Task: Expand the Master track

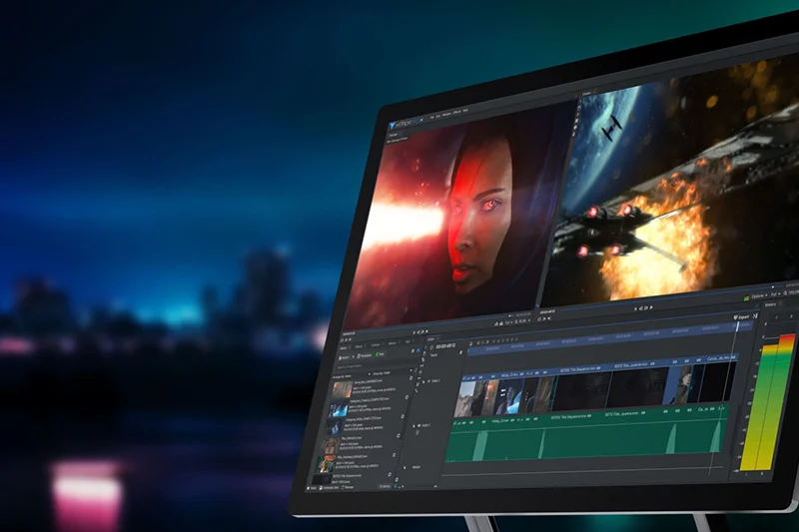Action: pos(404,468)
